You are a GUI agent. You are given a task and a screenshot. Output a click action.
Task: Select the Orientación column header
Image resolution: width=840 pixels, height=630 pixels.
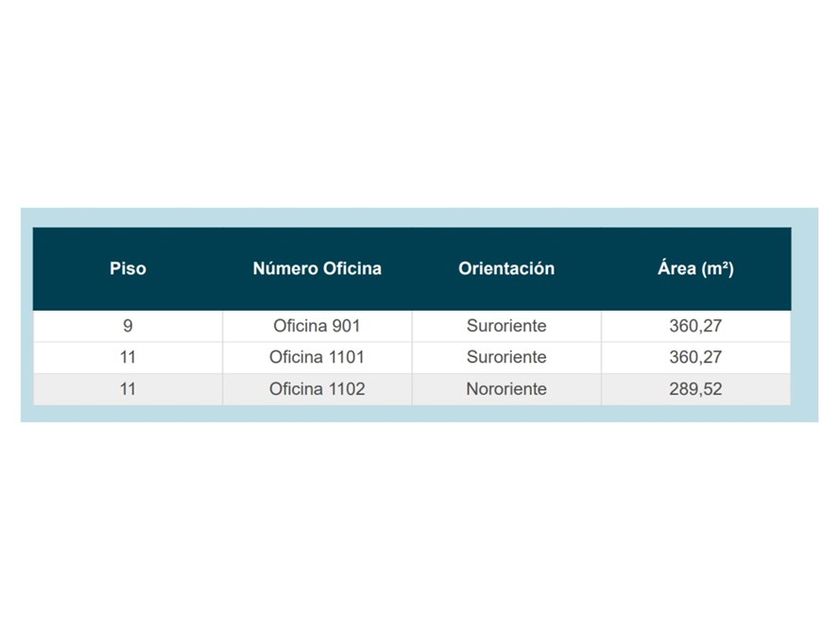(506, 269)
